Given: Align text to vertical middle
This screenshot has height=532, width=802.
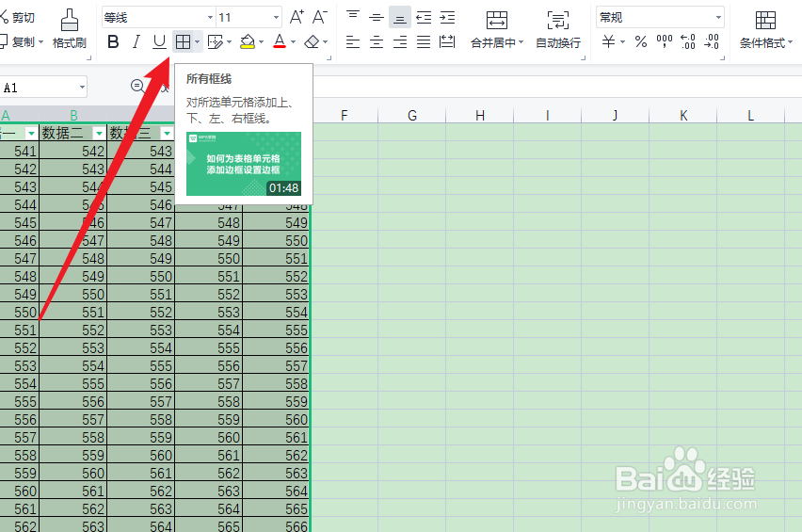Looking at the screenshot, I should coord(377,17).
